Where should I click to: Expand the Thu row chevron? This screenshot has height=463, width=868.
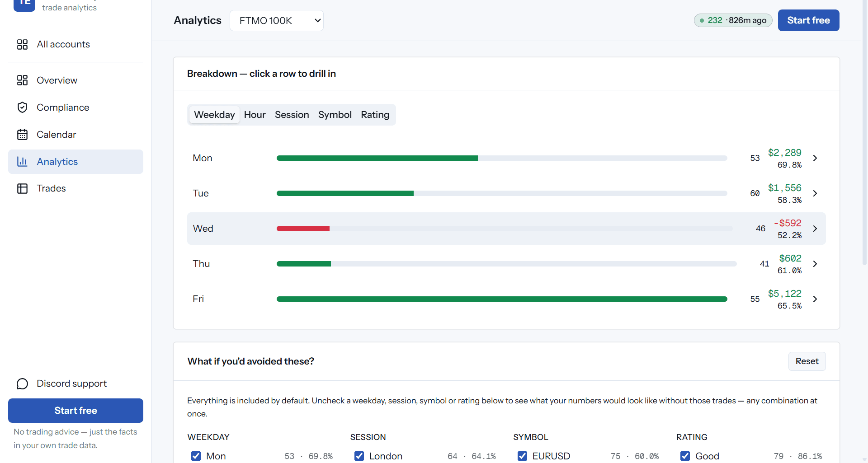(815, 264)
